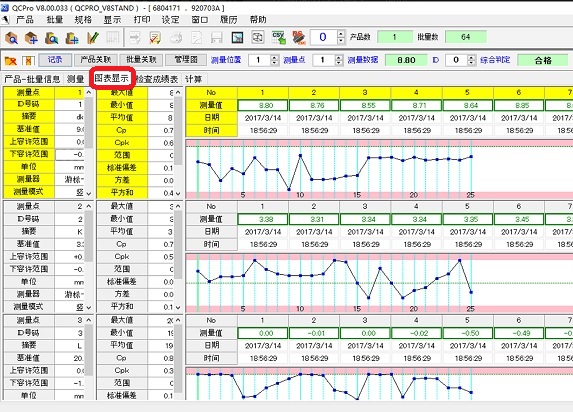The image size is (573, 412).
Task: Click the CSV export icon
Action: 279,37
